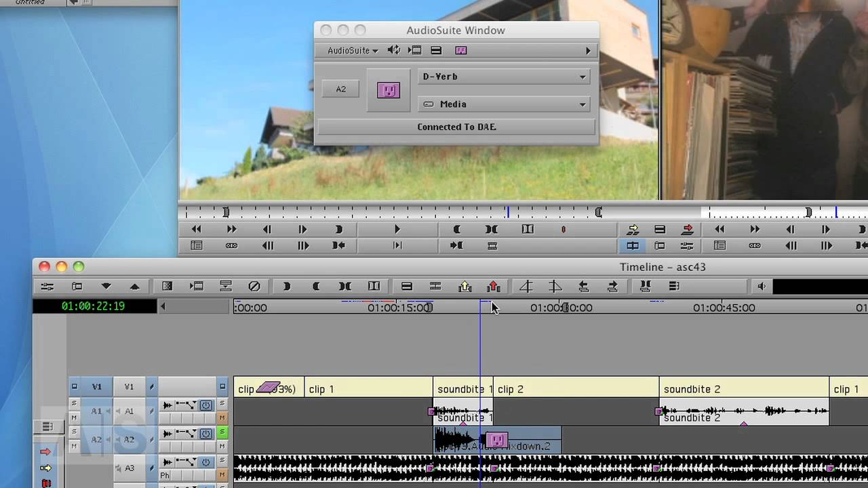Click the 01:00:22:19 timecode display
Image resolution: width=868 pixels, height=488 pixels.
coord(93,306)
